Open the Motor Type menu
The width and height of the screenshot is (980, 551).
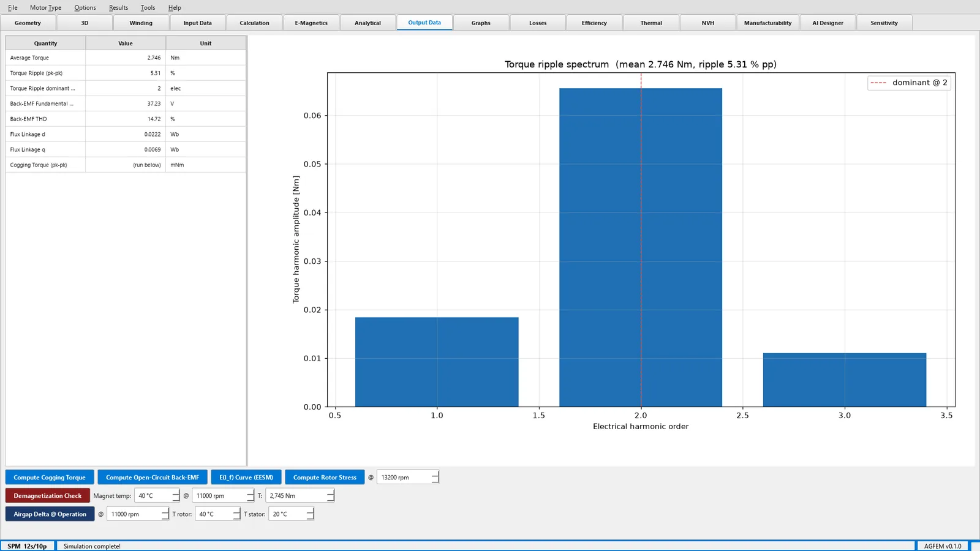[45, 7]
